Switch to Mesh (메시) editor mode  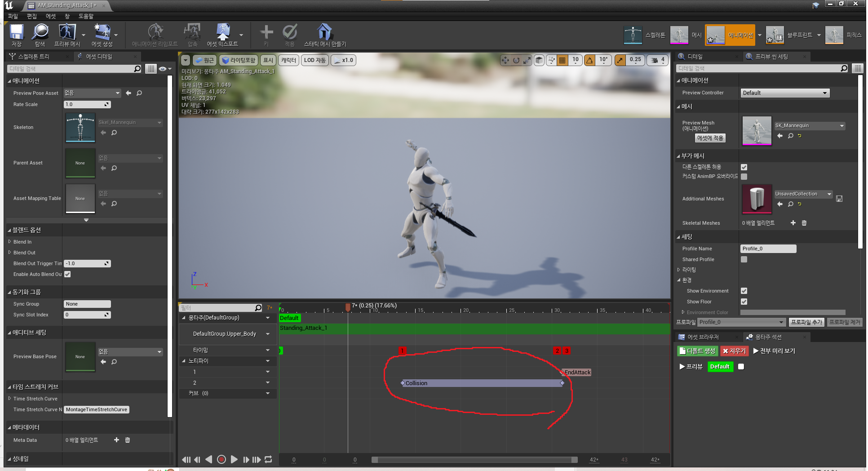click(x=679, y=35)
